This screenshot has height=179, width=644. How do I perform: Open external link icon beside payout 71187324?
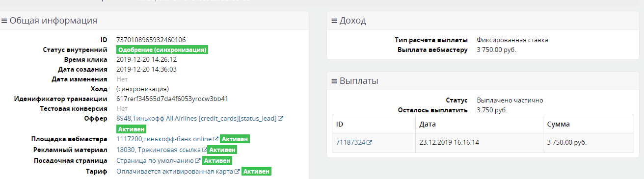370,143
